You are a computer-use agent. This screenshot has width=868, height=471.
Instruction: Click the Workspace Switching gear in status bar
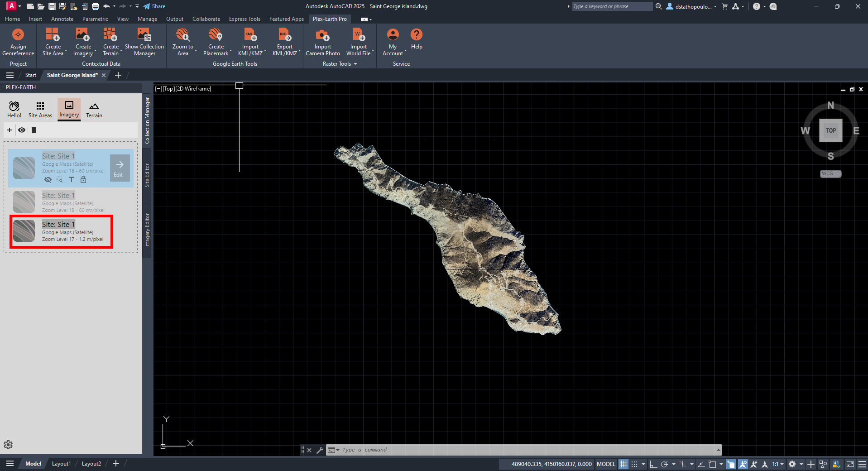coord(792,464)
